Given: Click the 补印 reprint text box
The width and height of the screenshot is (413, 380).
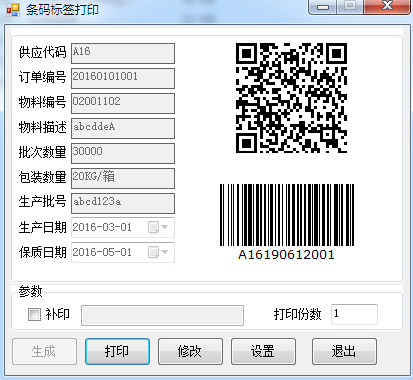Looking at the screenshot, I should pyautogui.click(x=162, y=315).
